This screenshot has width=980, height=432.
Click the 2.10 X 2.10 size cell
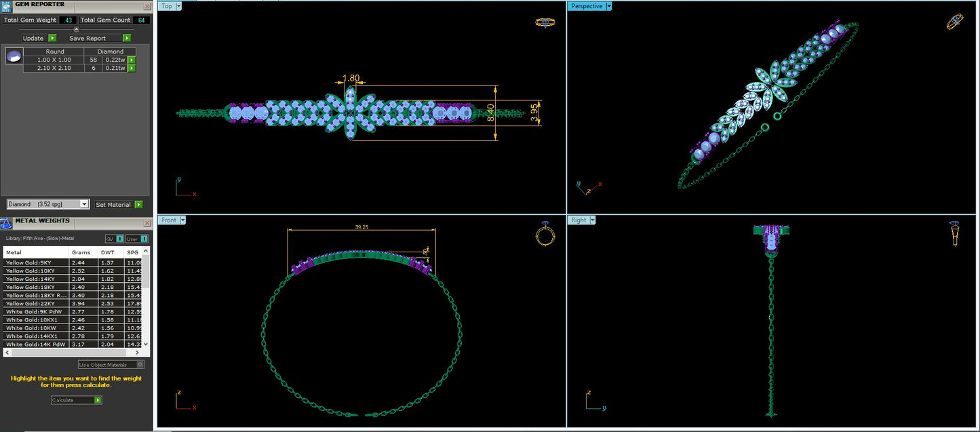(x=54, y=68)
